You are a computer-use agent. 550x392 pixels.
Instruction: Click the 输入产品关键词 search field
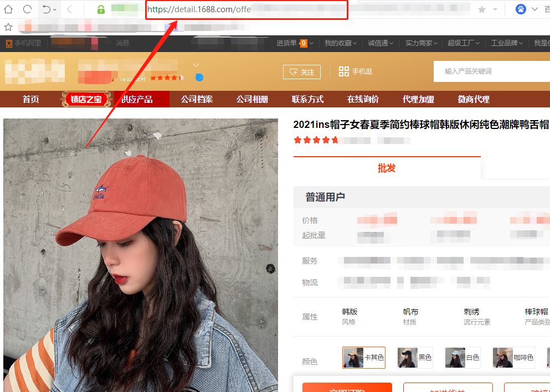click(x=492, y=71)
